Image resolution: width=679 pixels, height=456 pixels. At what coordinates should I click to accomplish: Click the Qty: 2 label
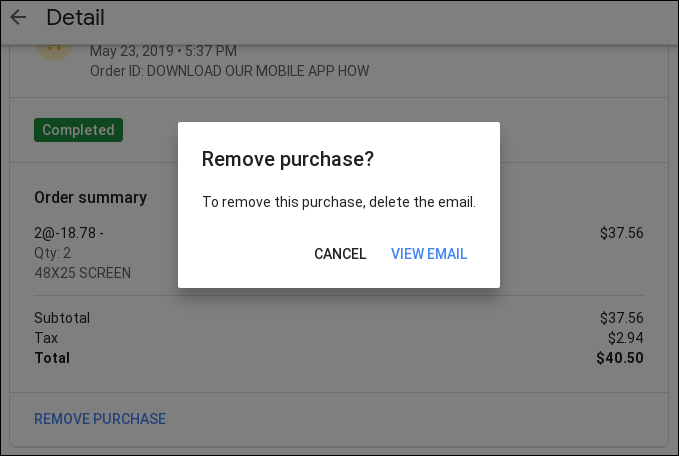pyautogui.click(x=52, y=253)
